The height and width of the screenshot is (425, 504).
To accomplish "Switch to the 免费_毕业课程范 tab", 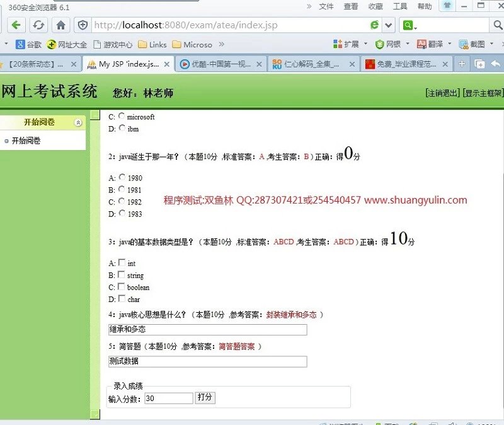I will coord(406,64).
